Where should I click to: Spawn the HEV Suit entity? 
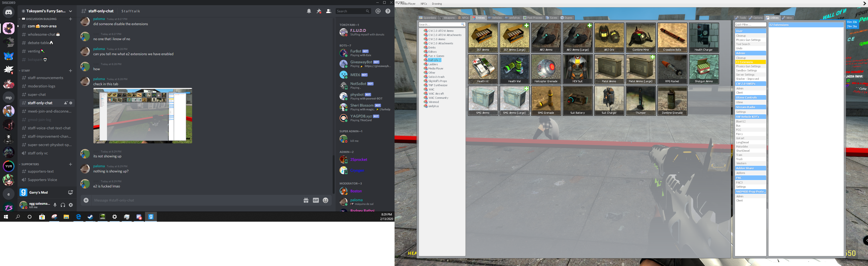click(x=577, y=69)
